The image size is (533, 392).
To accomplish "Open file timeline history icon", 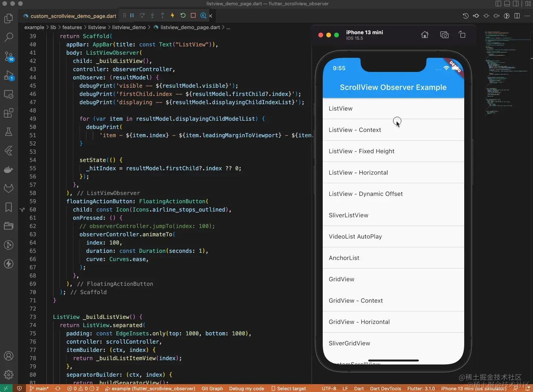I will point(466,16).
